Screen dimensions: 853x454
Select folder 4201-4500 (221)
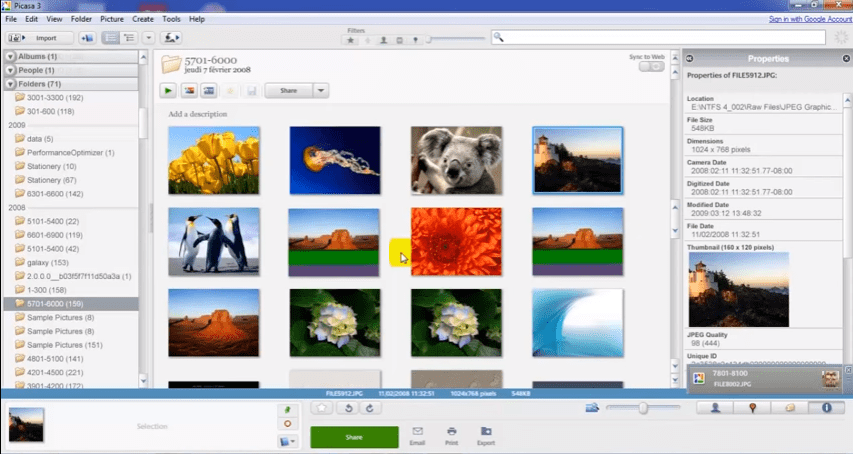click(55, 372)
